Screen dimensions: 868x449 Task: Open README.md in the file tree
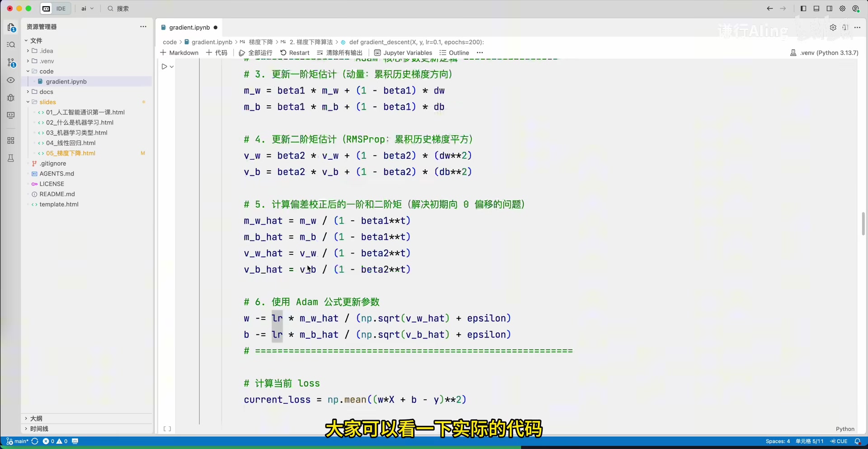click(x=57, y=194)
